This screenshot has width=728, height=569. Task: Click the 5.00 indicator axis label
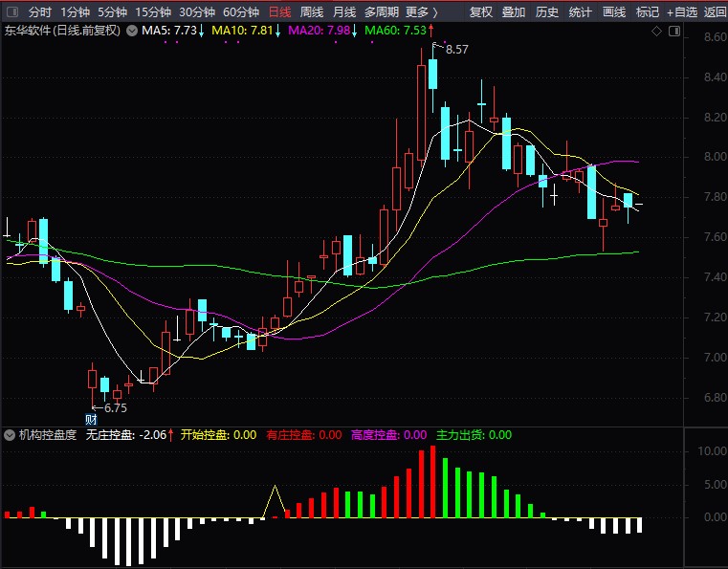(x=715, y=485)
